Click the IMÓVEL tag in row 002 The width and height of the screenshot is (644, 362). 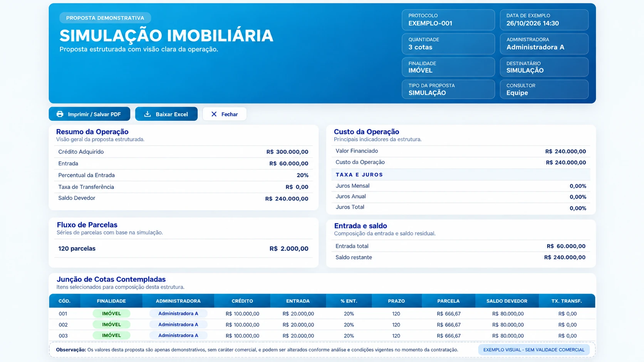112,325
